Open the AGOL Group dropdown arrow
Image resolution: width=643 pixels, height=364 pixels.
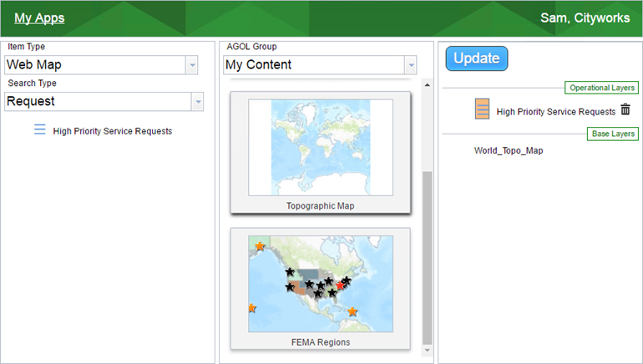coord(411,65)
